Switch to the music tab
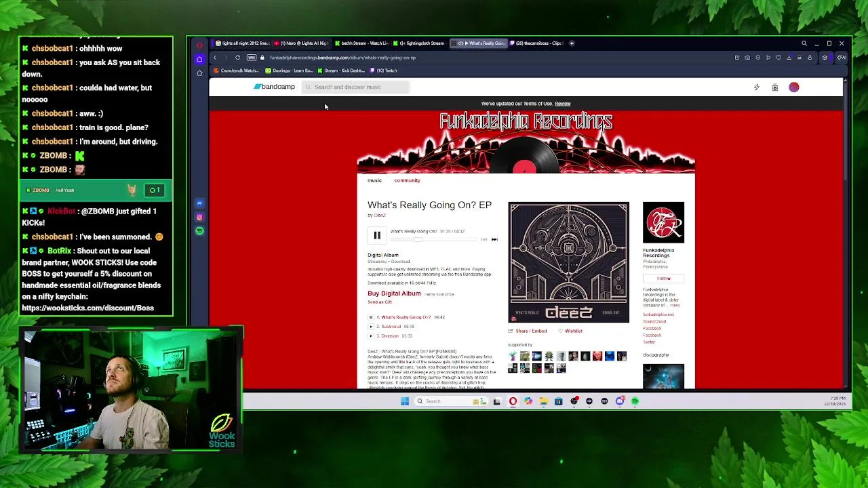 [x=374, y=180]
